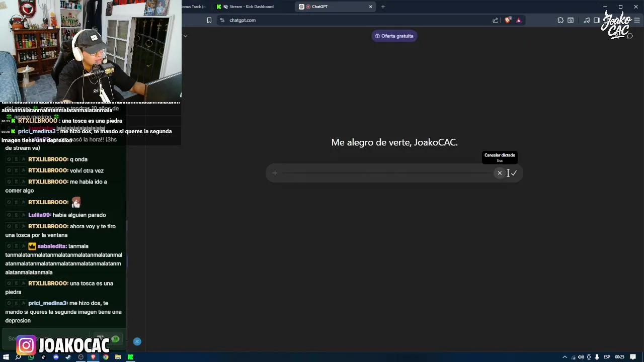
Task: Click the blue avatar circle below chat
Action: 137,342
